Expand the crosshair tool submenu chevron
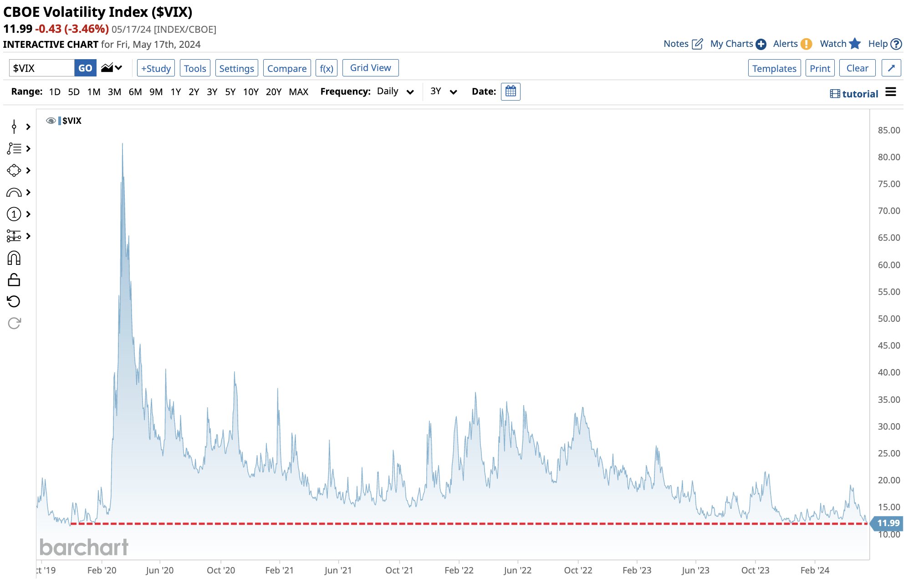919x588 pixels. (x=28, y=127)
